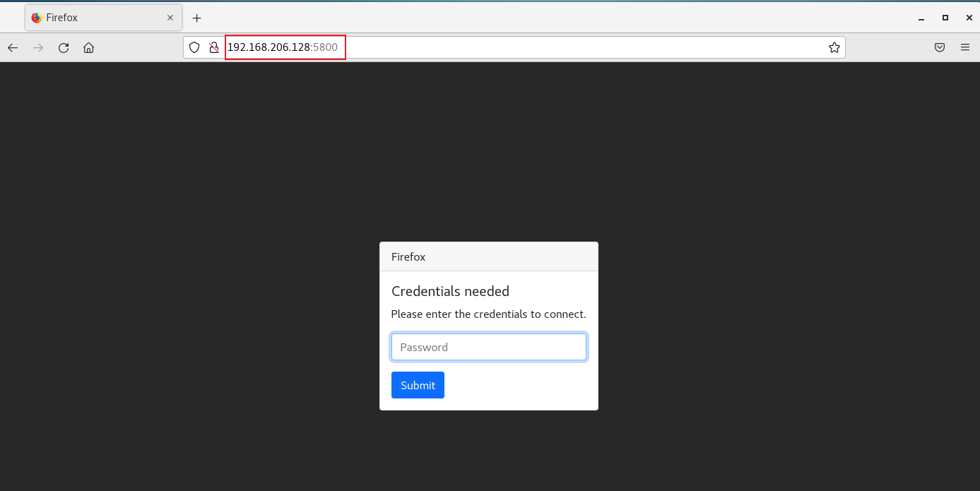Image resolution: width=980 pixels, height=491 pixels.
Task: Open a new tab with the plus button
Action: pos(197,18)
